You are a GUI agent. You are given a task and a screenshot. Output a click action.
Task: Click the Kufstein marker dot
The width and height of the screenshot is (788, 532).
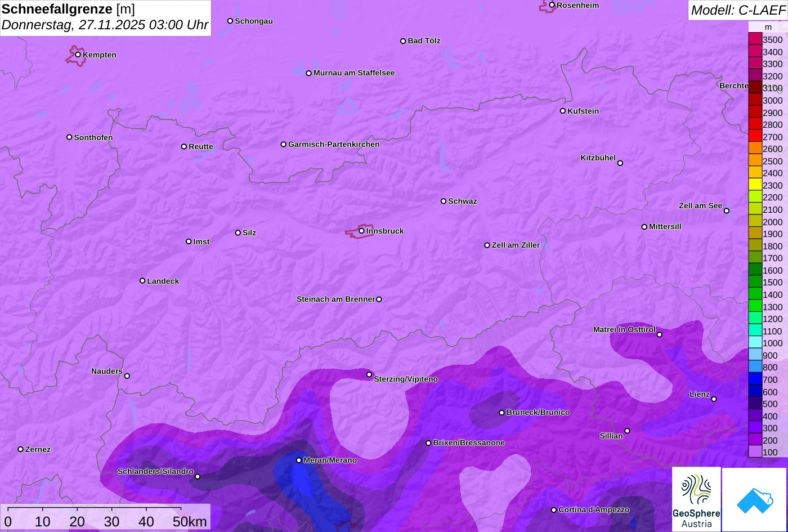pos(563,111)
